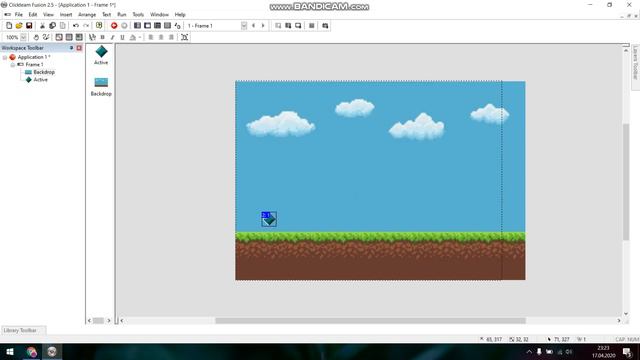The image size is (640, 360).
Task: Open the File menu
Action: coord(18,14)
